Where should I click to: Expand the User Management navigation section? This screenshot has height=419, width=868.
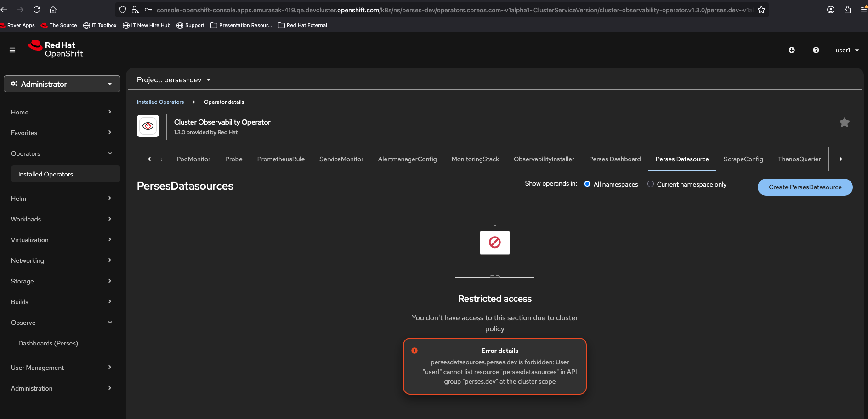(x=62, y=368)
